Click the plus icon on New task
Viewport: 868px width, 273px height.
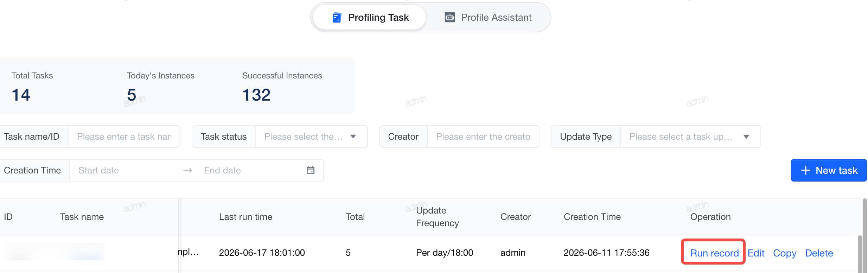805,170
